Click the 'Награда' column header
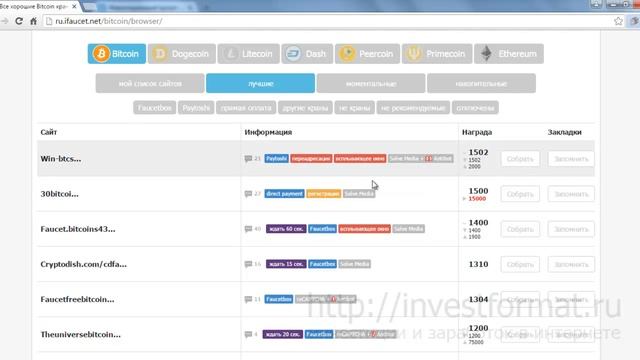The width and height of the screenshot is (640, 360). tap(477, 132)
